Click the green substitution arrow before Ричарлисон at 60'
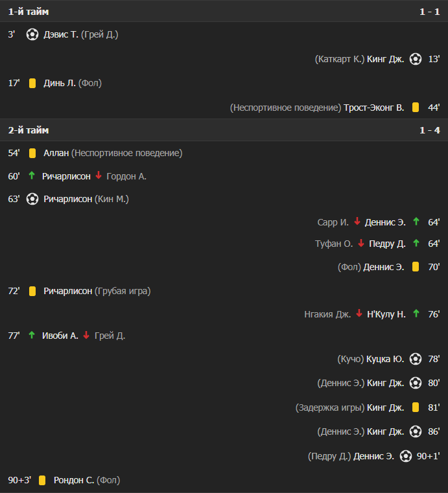Image resolution: width=448 pixels, height=493 pixels. pyautogui.click(x=31, y=176)
